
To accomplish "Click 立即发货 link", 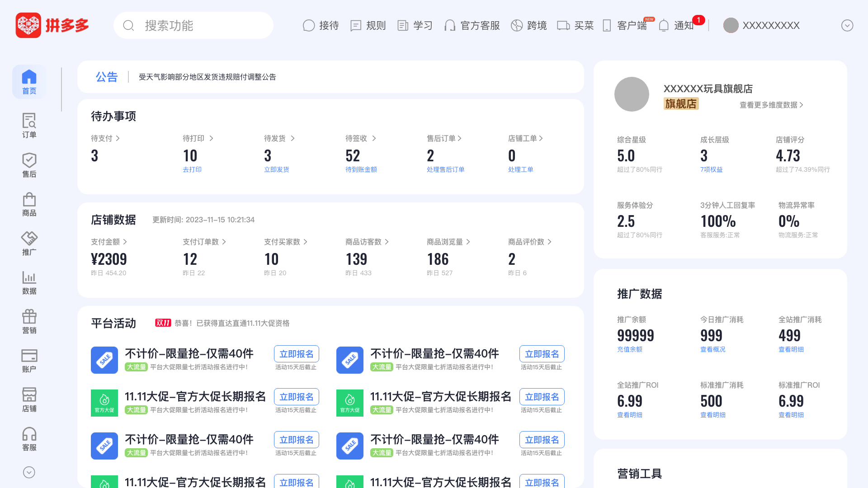I will (277, 169).
